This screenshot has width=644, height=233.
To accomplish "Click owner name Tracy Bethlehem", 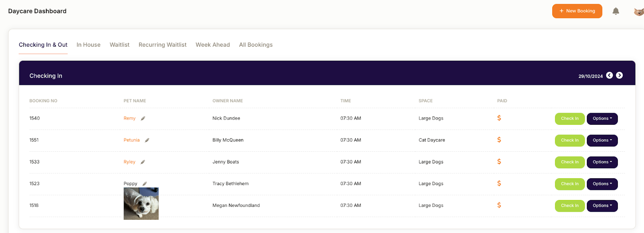I will [x=231, y=184].
